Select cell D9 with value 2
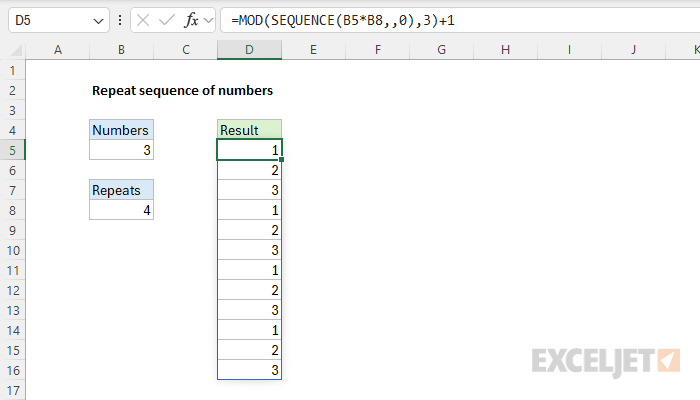Viewport: 700px width, 400px height. coord(249,230)
